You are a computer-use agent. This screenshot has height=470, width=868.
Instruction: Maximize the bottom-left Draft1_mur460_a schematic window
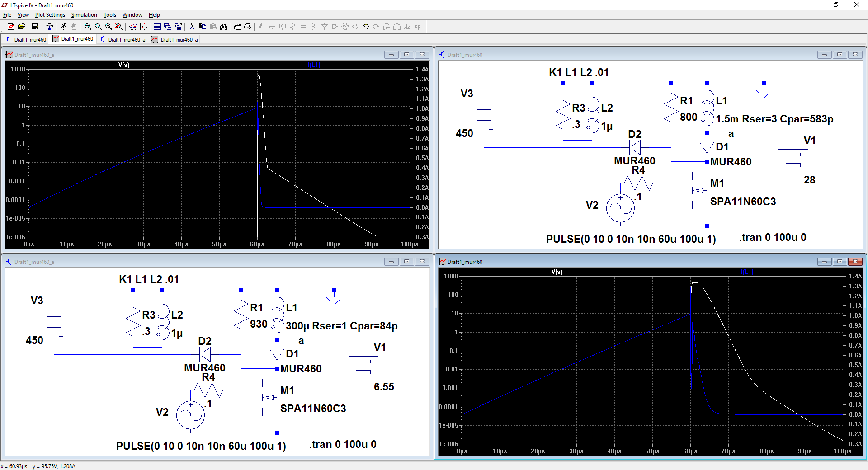[406, 262]
